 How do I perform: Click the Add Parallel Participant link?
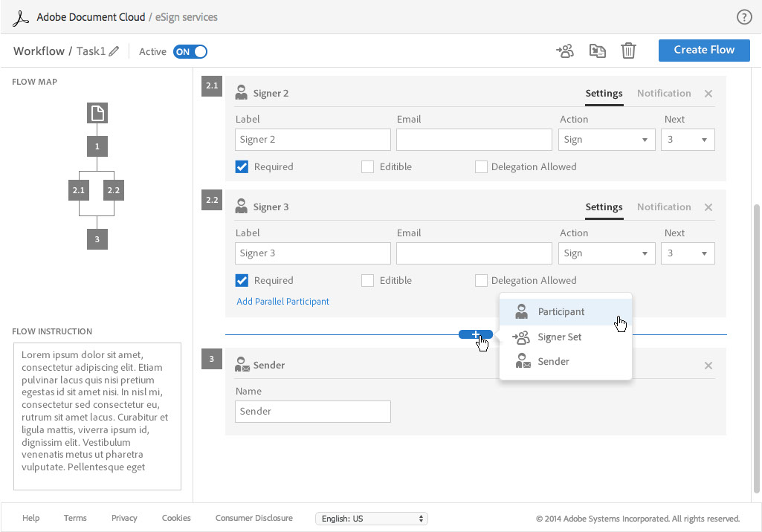click(282, 302)
